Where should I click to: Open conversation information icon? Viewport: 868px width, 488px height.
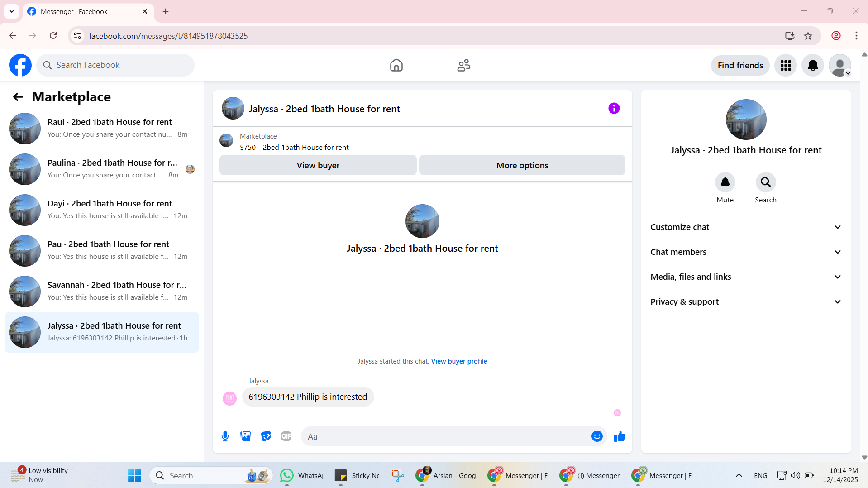(x=614, y=108)
